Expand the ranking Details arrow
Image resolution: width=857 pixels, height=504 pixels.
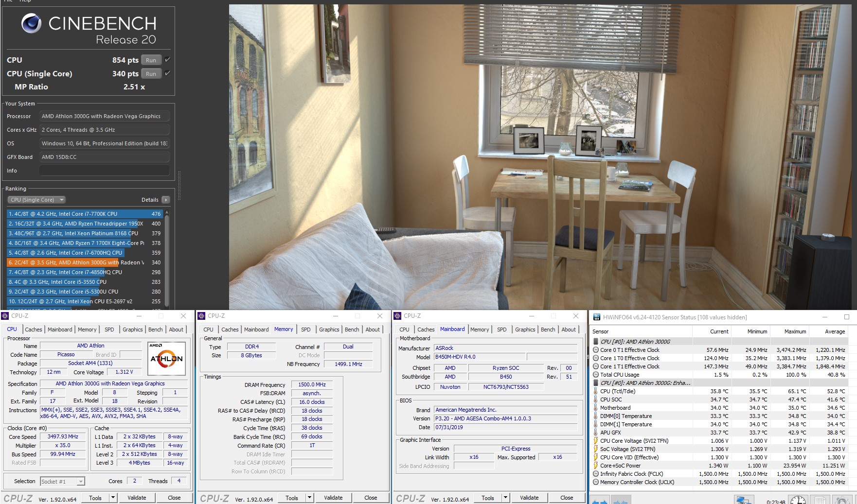(x=166, y=200)
